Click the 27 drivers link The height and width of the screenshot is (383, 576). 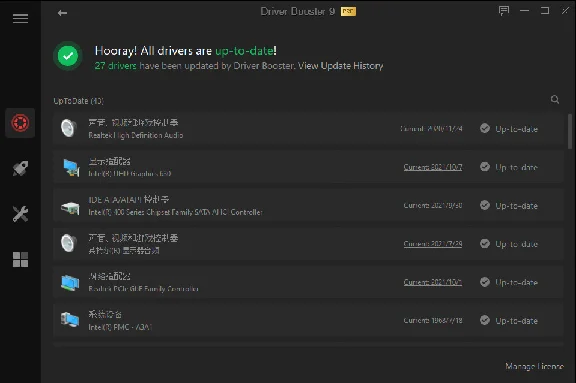tap(115, 66)
